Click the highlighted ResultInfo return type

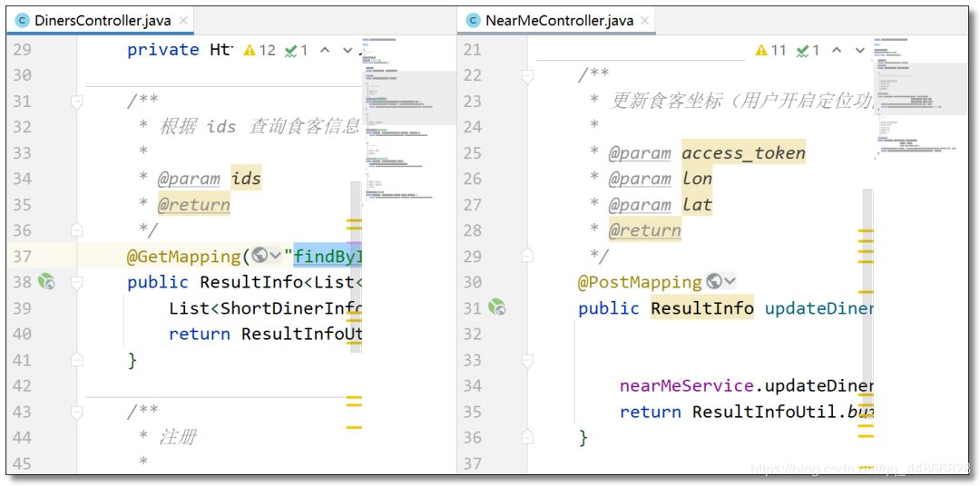tap(701, 308)
